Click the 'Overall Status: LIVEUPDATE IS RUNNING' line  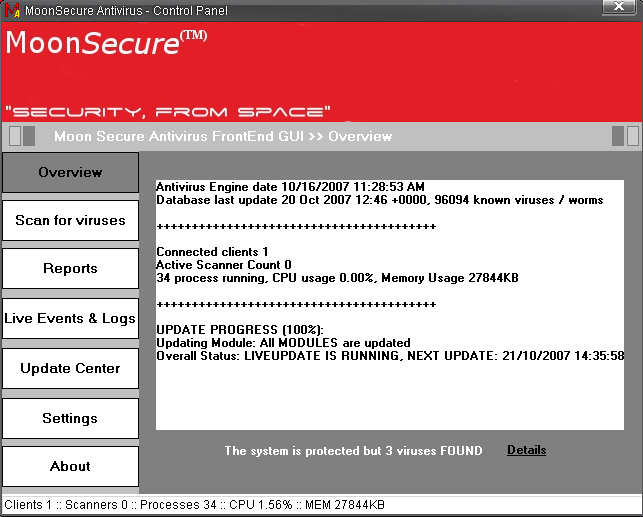(x=390, y=356)
